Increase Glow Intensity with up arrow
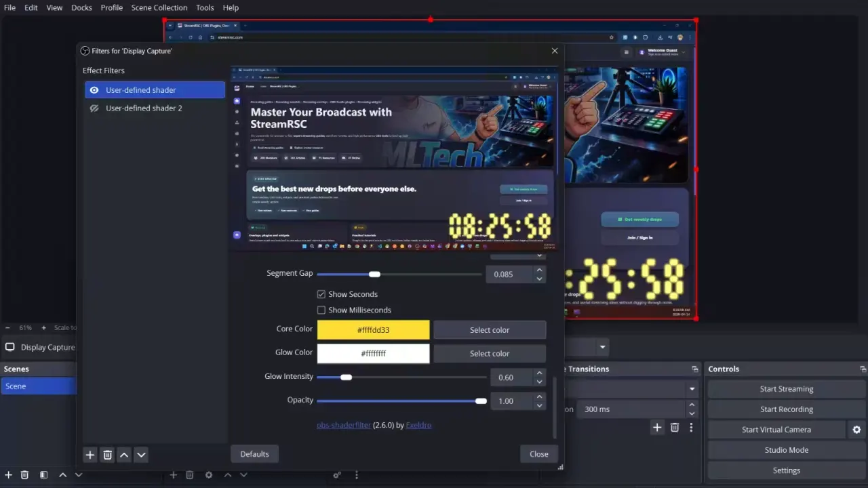 [539, 373]
